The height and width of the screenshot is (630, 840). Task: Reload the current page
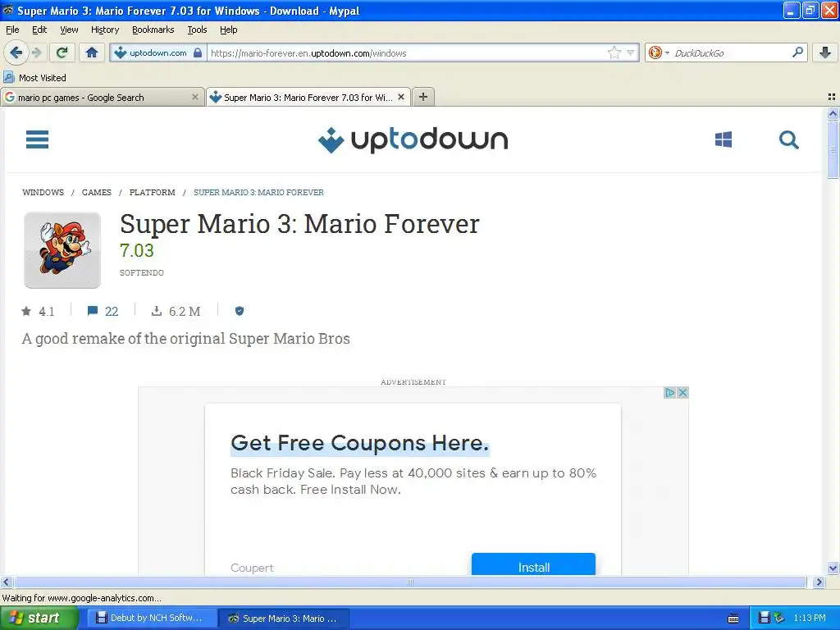click(62, 52)
